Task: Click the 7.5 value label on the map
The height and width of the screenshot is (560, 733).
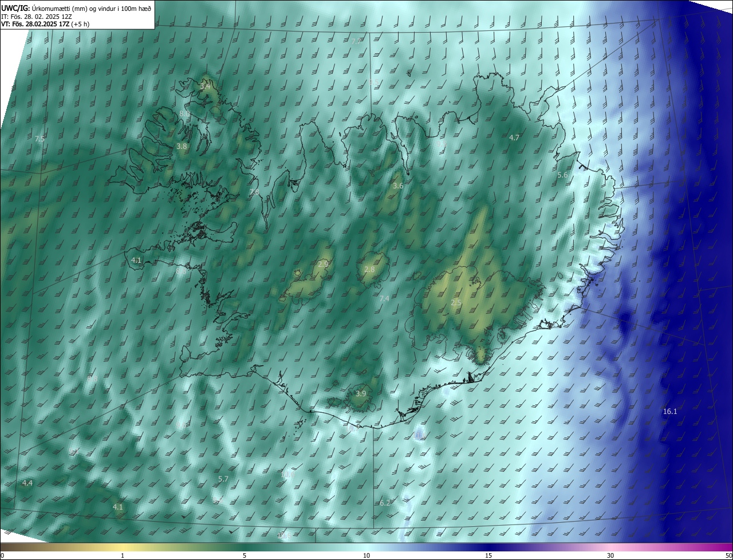Action: [x=40, y=139]
